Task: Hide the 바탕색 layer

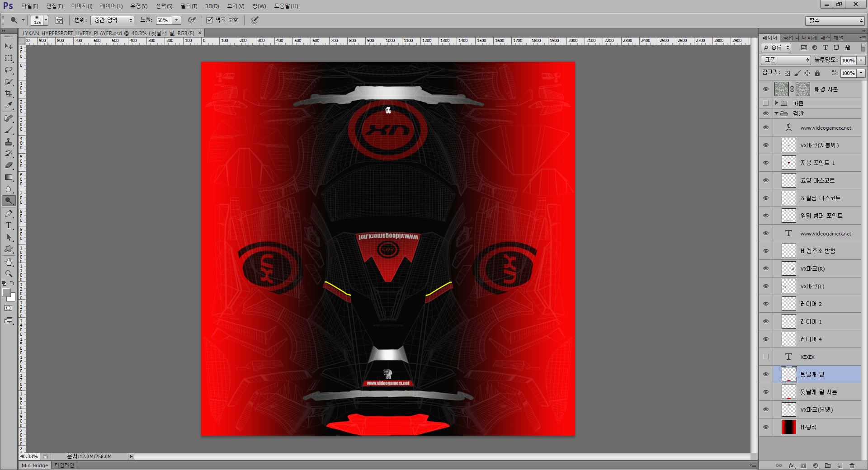Action: tap(765, 427)
